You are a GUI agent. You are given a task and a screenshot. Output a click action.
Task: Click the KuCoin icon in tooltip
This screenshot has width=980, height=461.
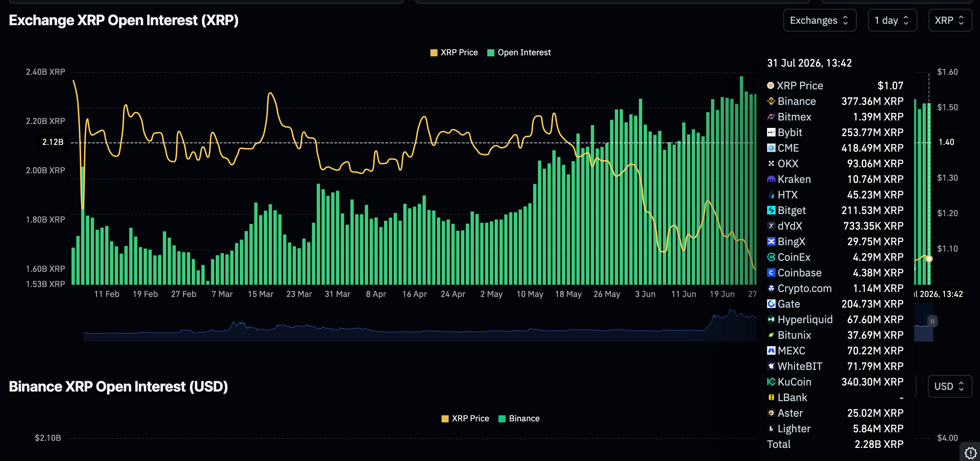point(771,382)
